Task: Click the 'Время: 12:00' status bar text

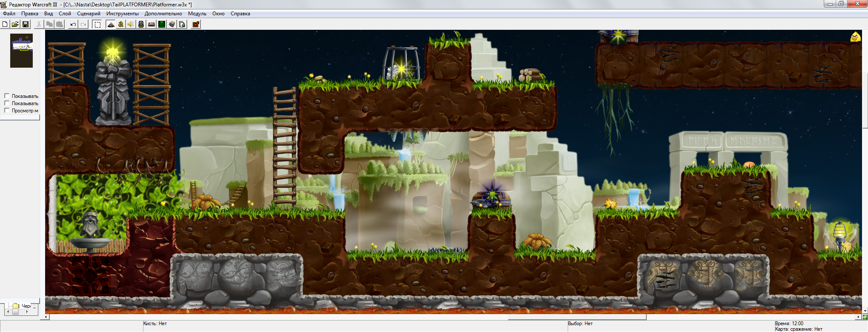Action: pos(789,323)
